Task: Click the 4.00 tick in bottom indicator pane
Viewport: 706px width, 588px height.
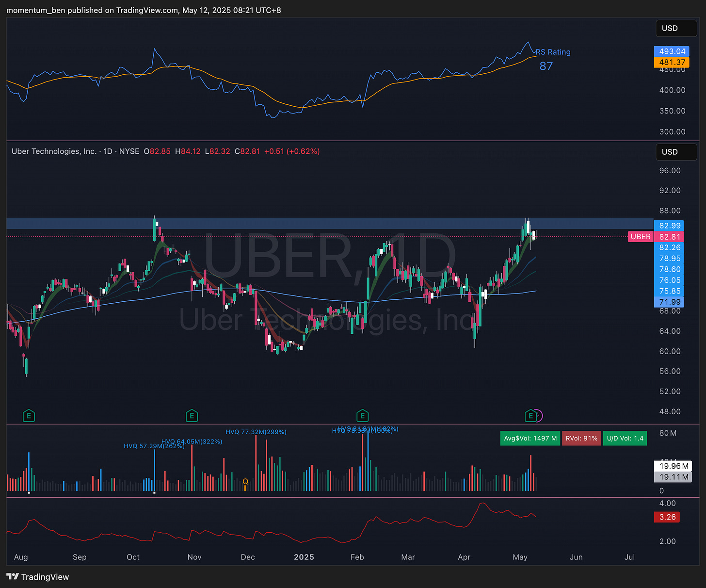Action: [668, 503]
